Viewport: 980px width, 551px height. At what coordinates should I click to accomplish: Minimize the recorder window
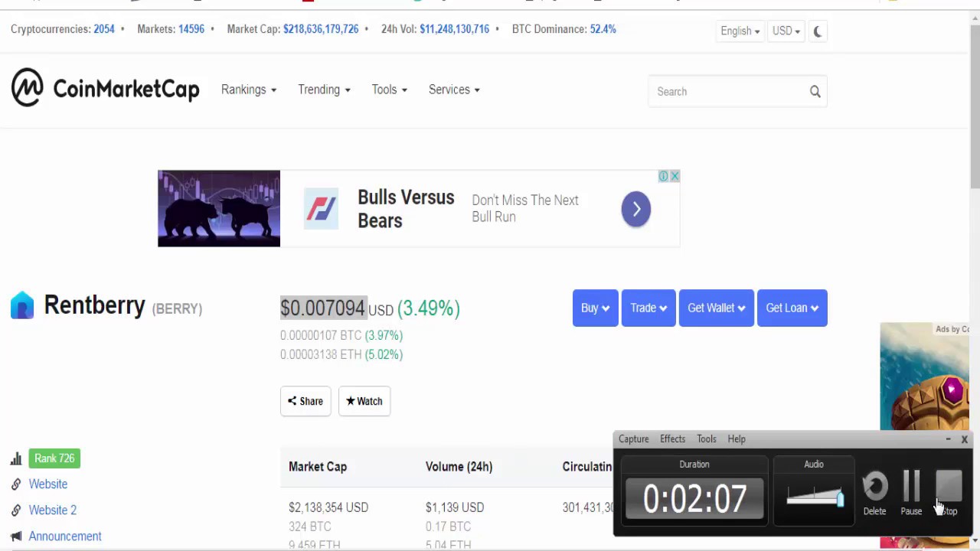tap(948, 439)
